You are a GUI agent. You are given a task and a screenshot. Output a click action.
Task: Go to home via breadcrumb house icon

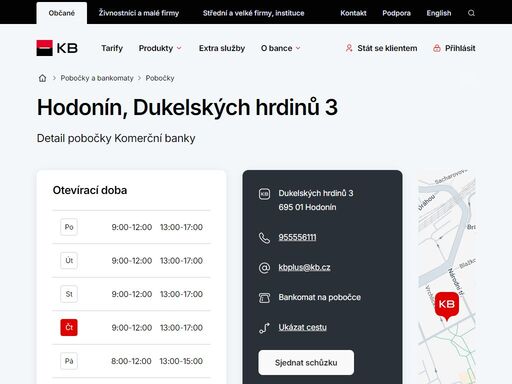tap(42, 78)
